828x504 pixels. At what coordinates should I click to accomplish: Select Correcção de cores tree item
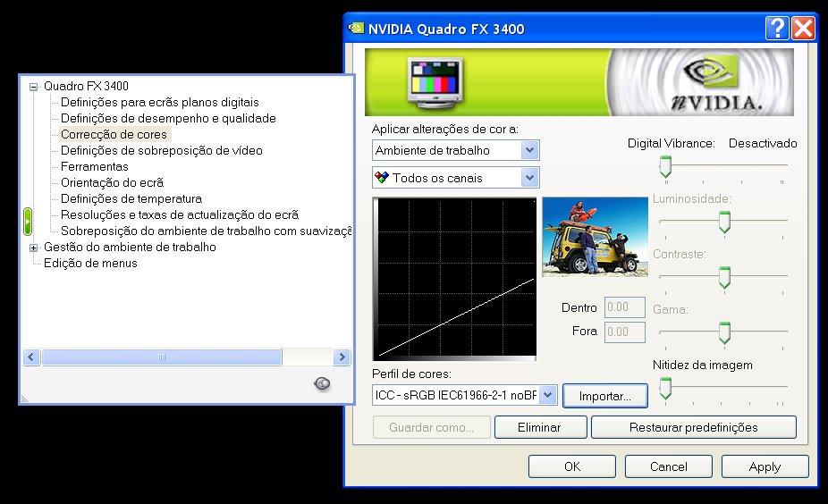(114, 135)
